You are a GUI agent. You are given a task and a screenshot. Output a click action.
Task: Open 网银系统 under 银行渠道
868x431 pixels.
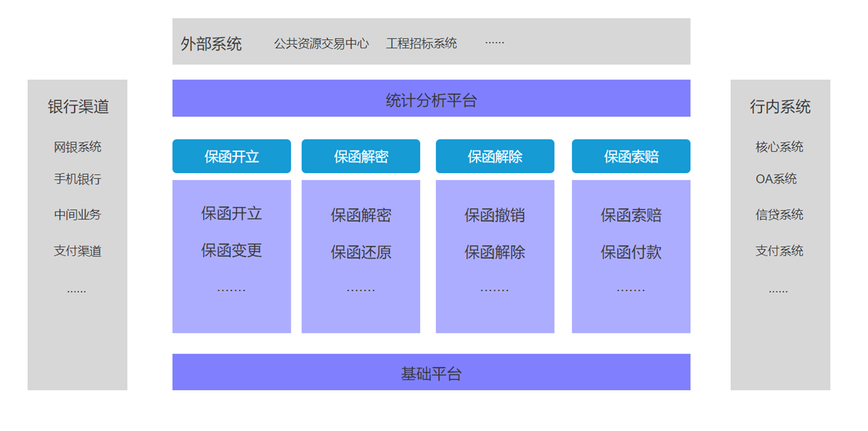[x=78, y=147]
